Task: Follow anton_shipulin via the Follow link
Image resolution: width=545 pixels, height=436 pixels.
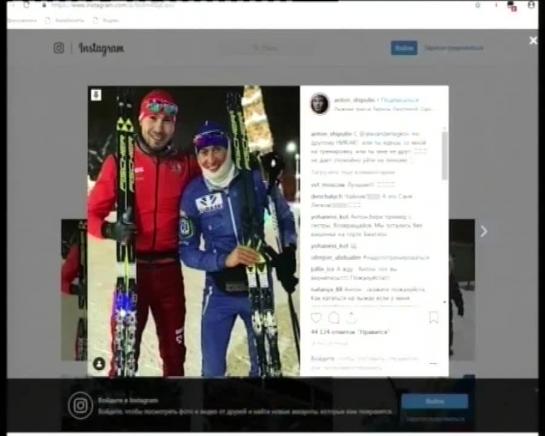Action: click(400, 100)
